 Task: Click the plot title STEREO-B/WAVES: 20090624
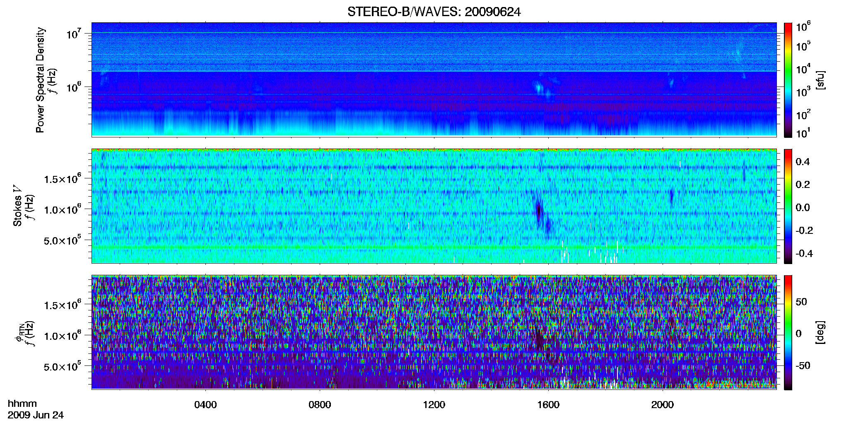point(434,12)
